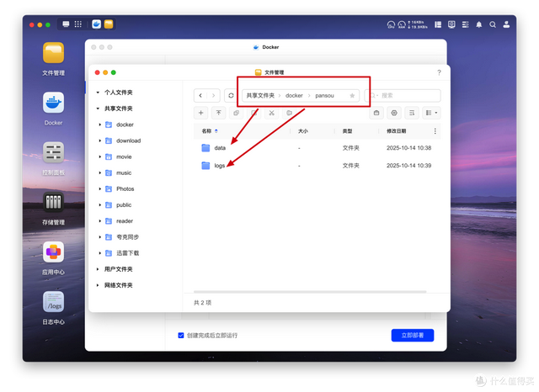539x392 pixels.
Task: Create new item with plus button
Action: 200,113
